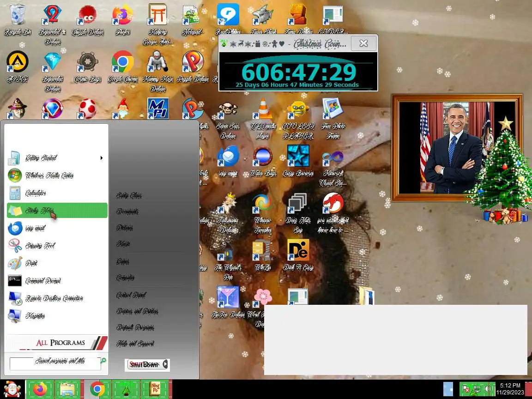Viewport: 532px width, 399px height.
Task: Open Zuma Deluxe desktop shortcut
Action: (x=299, y=18)
